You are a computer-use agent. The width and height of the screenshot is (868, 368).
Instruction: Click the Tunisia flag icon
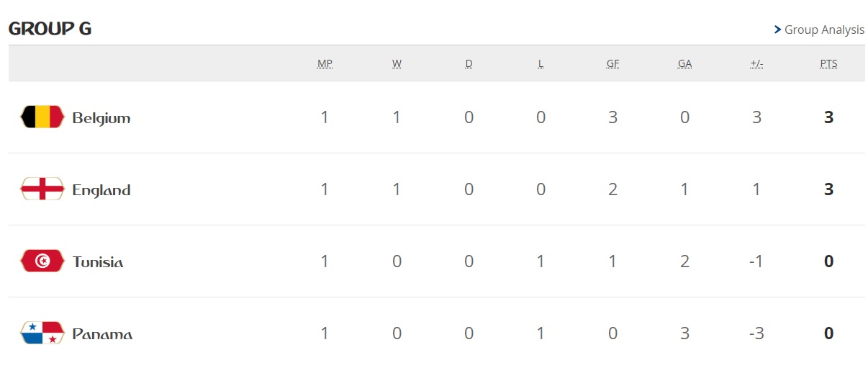click(42, 261)
